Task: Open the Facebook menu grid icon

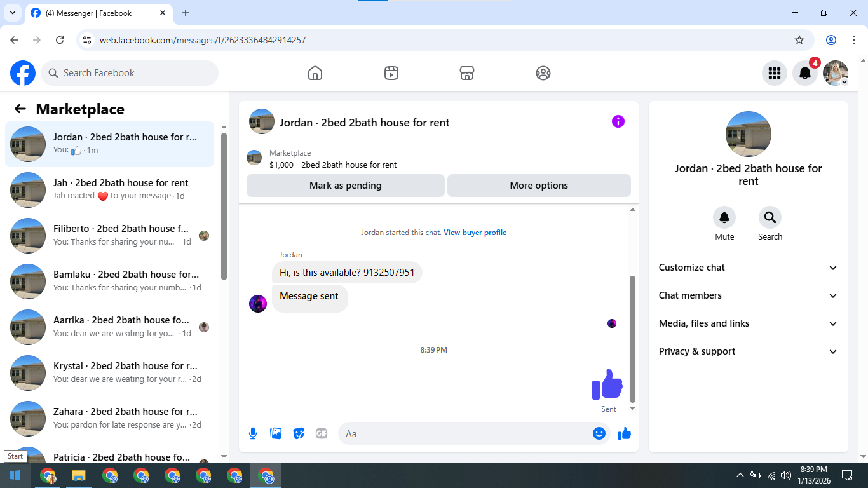Action: [x=774, y=73]
